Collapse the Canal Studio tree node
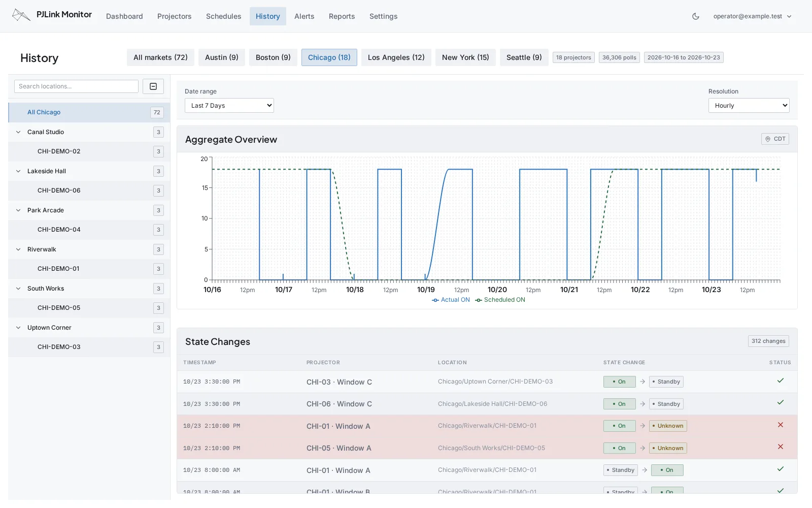The height and width of the screenshot is (508, 812). click(18, 132)
